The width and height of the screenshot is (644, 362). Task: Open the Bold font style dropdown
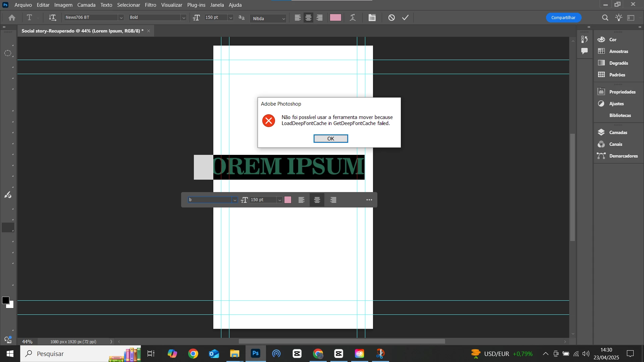click(183, 17)
